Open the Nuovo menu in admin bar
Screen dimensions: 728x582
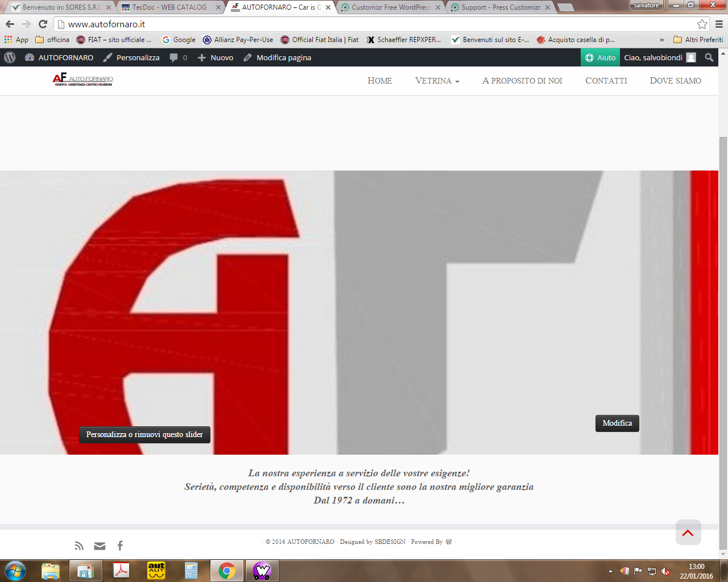point(216,57)
